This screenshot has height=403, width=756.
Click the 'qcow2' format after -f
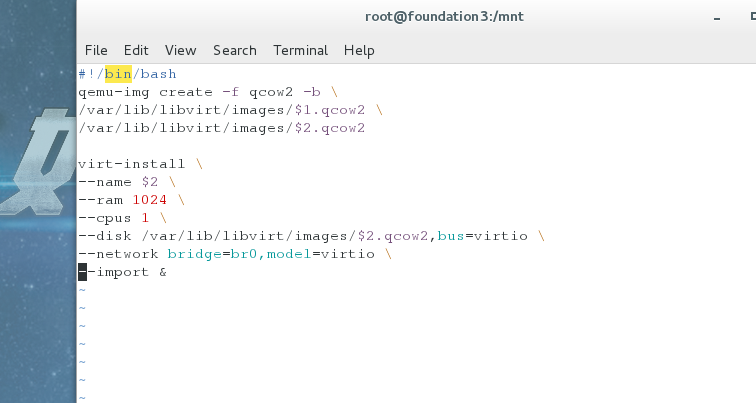pos(271,92)
